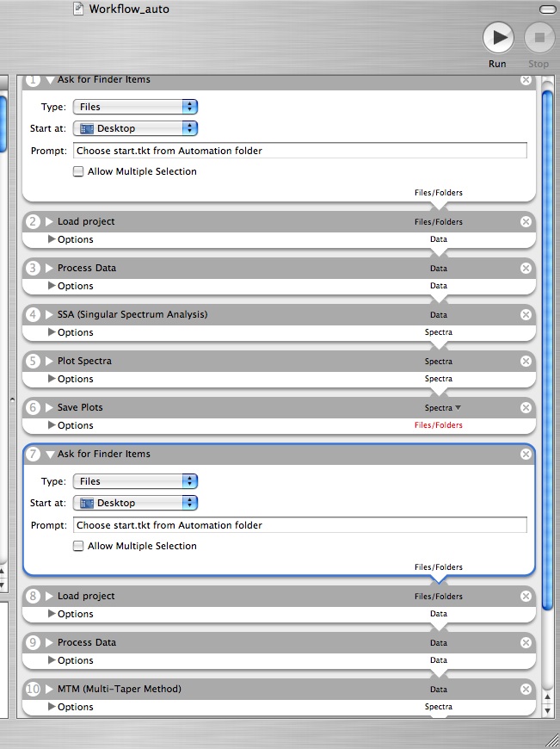Click the Stop button
The width and height of the screenshot is (560, 749).
[x=539, y=37]
